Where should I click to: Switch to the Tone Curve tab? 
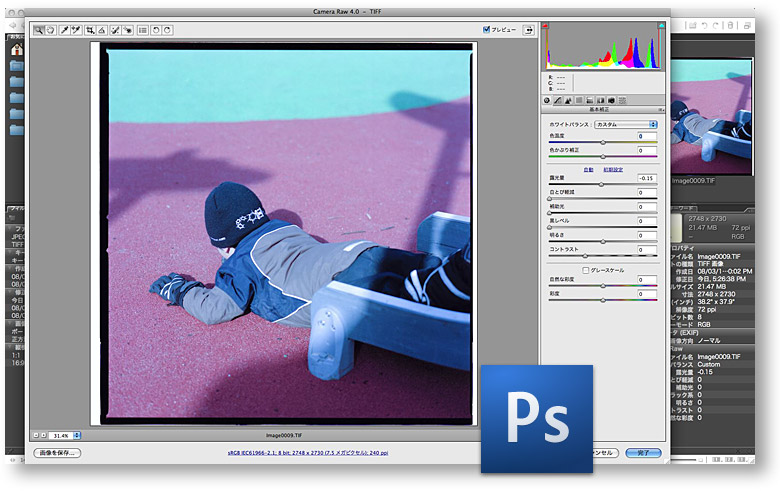557,100
